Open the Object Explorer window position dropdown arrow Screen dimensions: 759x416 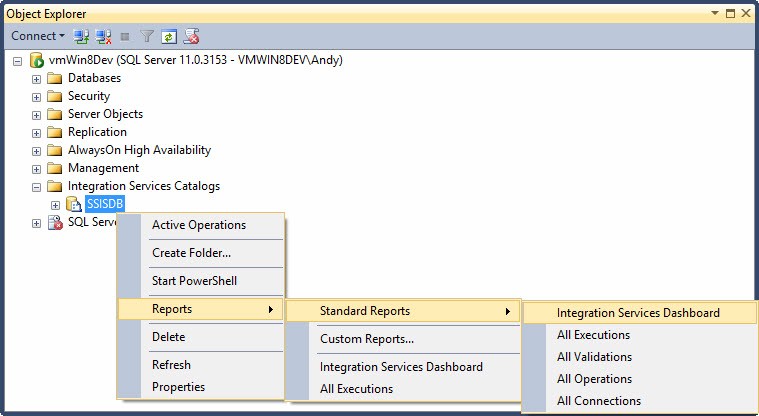coord(715,13)
